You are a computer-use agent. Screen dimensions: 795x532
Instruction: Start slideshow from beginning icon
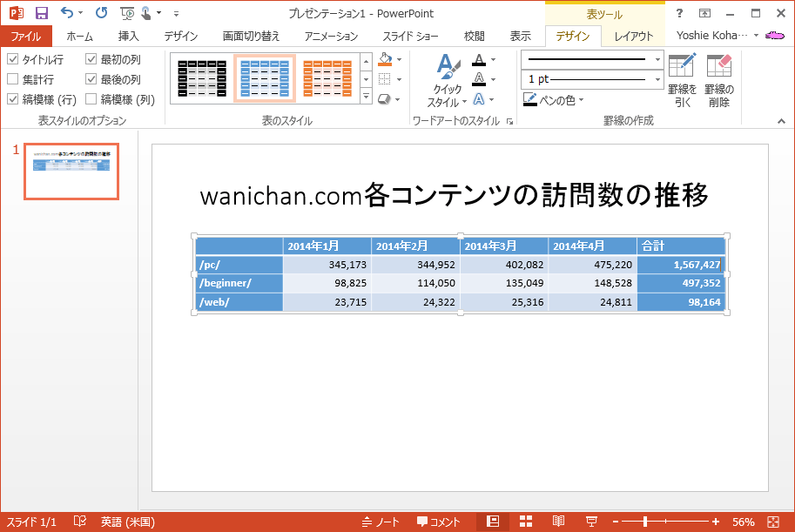coord(127,13)
